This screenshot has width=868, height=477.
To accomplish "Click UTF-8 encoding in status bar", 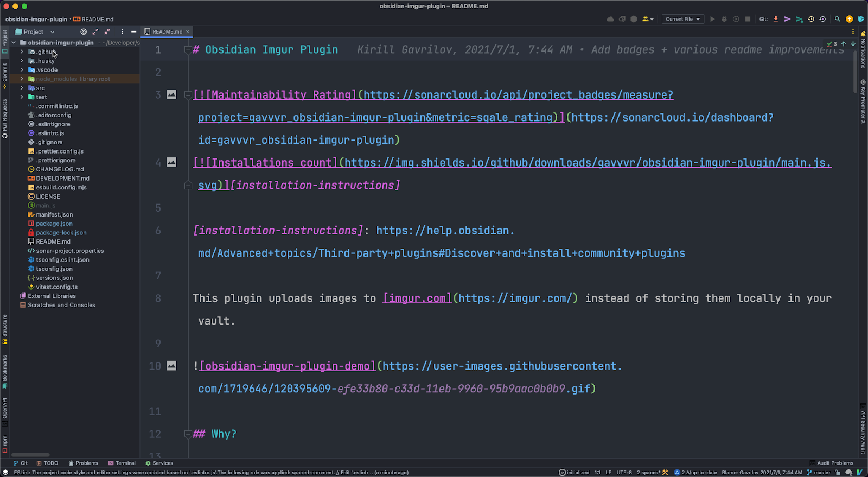I will pyautogui.click(x=624, y=472).
